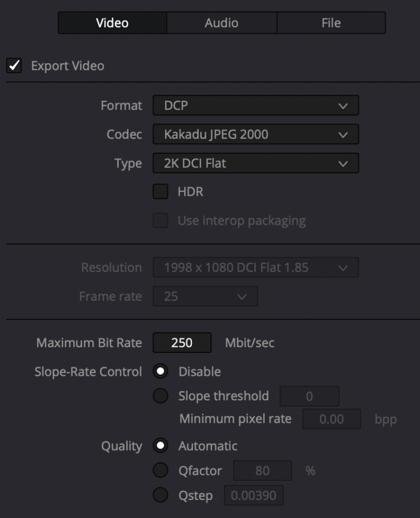The width and height of the screenshot is (420, 518).
Task: Select the Disable radio for Slope-Rate Control
Action: click(161, 371)
